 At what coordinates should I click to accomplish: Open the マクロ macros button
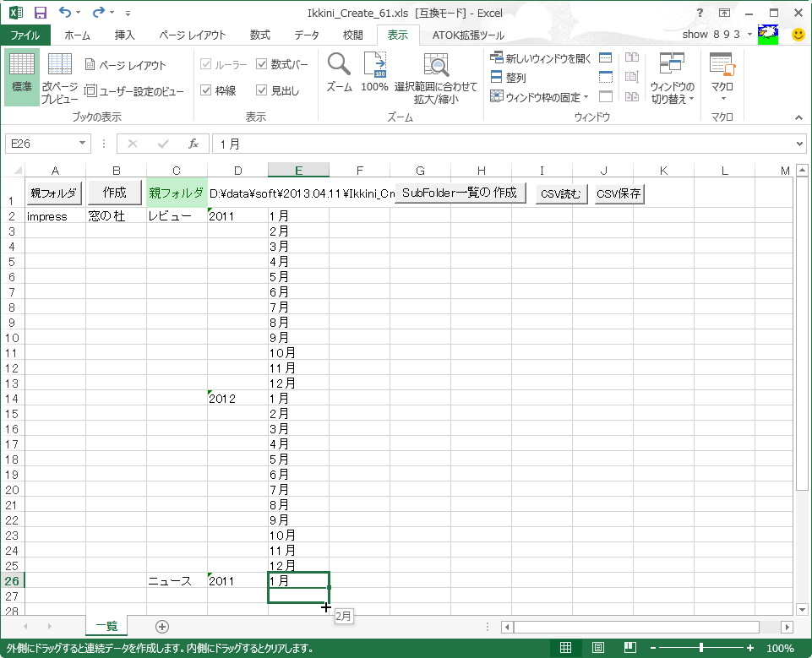[722, 77]
